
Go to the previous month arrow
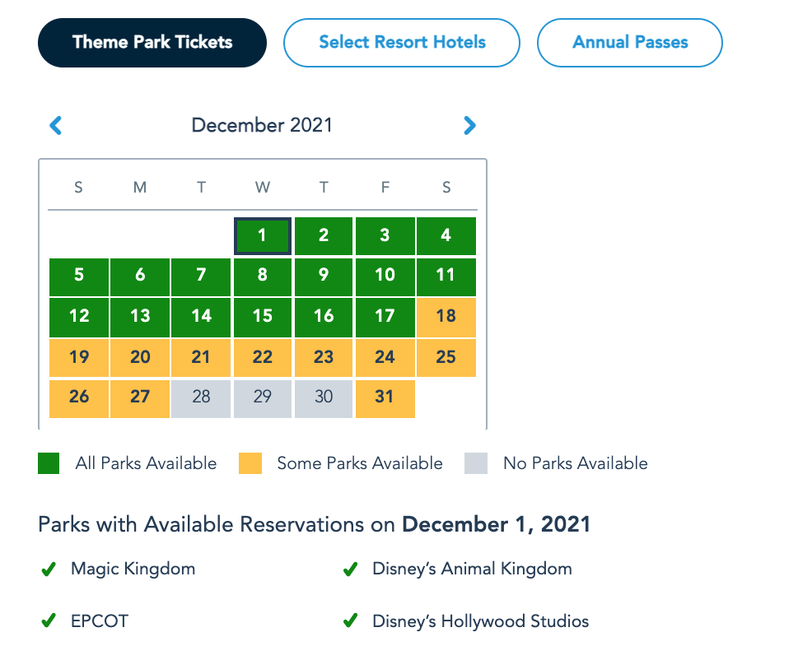pos(56,125)
